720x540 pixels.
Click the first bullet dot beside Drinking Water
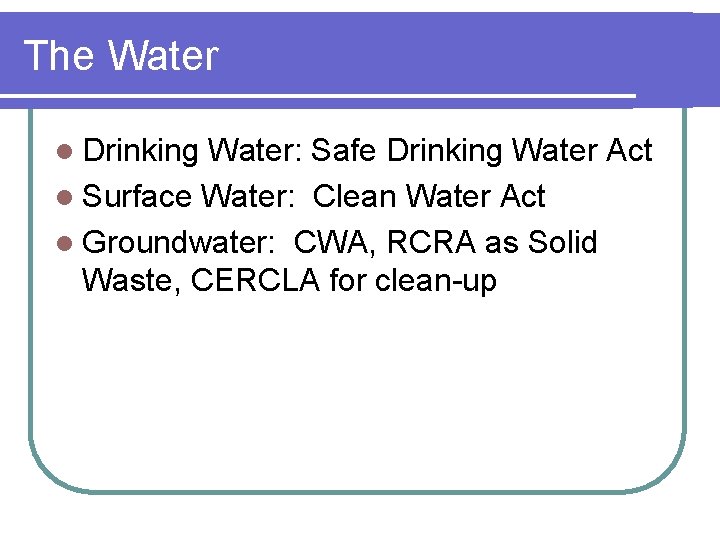click(x=65, y=152)
